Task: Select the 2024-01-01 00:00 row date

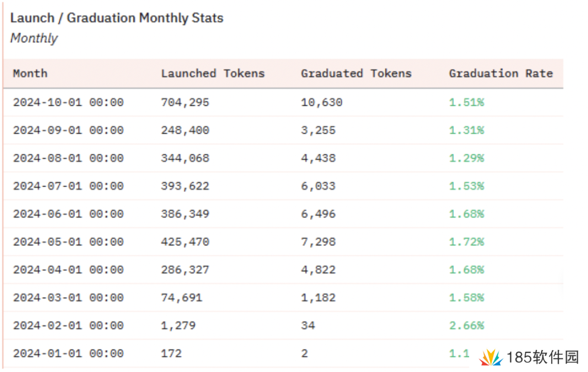Action: click(68, 354)
